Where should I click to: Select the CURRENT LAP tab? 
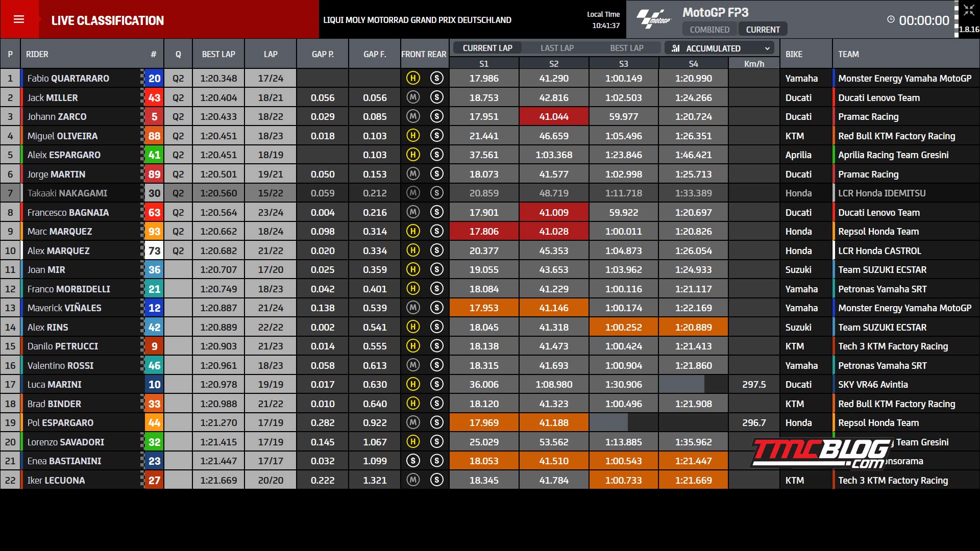[x=487, y=48]
